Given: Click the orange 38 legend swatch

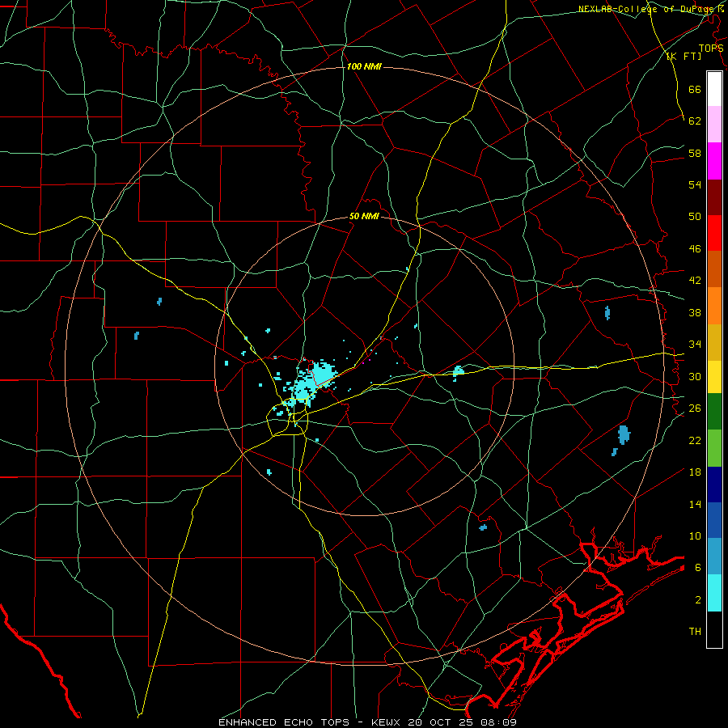Looking at the screenshot, I should (x=714, y=306).
